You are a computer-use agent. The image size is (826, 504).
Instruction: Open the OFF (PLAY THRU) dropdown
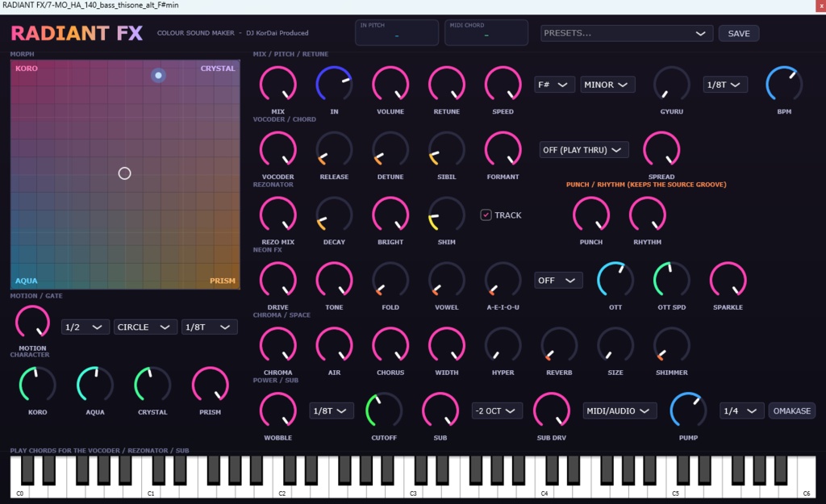(x=584, y=150)
